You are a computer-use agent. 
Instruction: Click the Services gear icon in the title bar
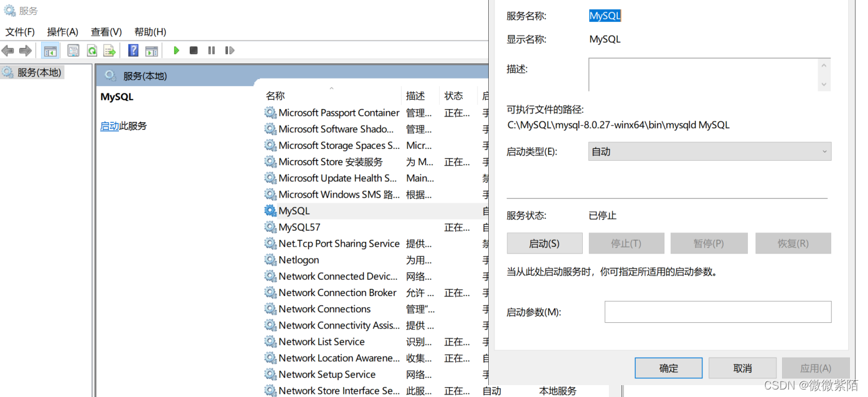[9, 11]
